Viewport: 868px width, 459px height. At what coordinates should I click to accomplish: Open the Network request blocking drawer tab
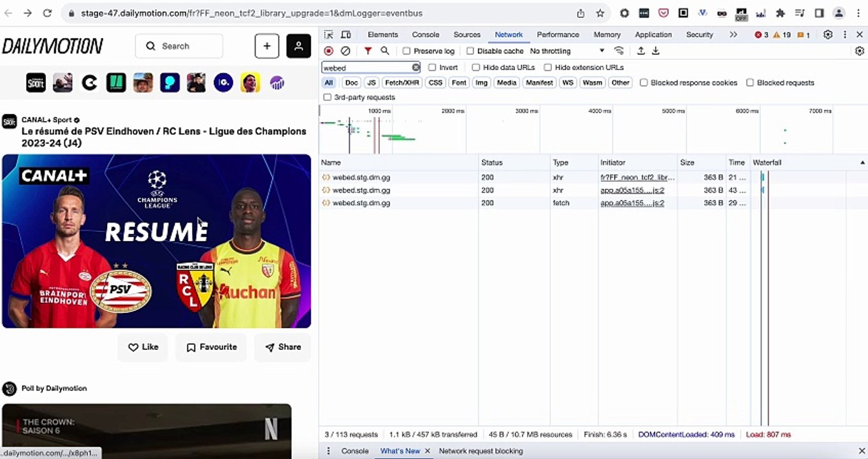click(481, 451)
